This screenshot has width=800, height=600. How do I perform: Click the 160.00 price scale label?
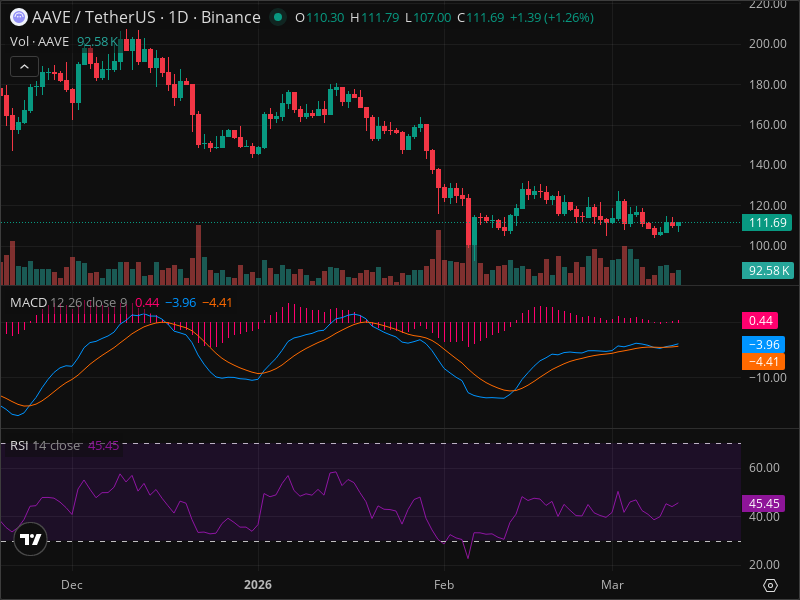click(x=767, y=124)
